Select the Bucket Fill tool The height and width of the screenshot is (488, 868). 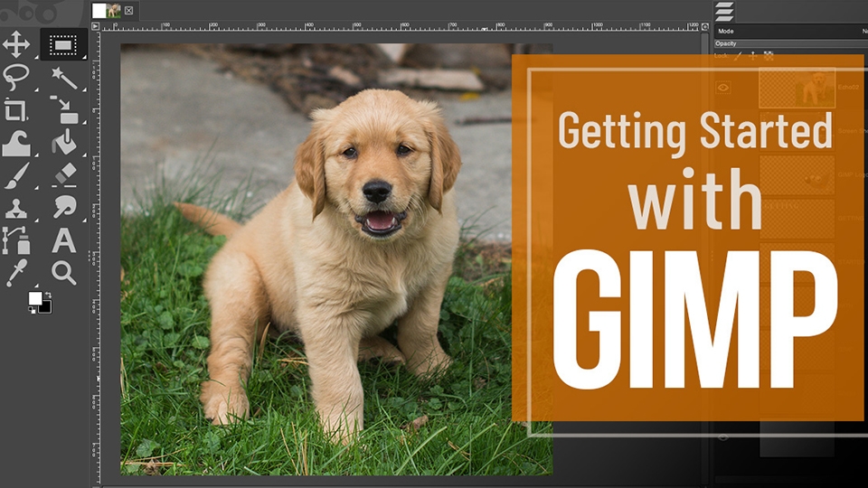click(64, 142)
